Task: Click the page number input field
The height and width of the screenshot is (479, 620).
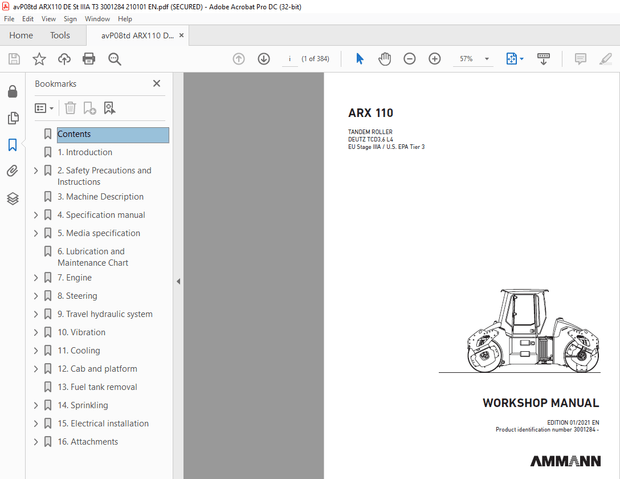Action: click(x=290, y=59)
